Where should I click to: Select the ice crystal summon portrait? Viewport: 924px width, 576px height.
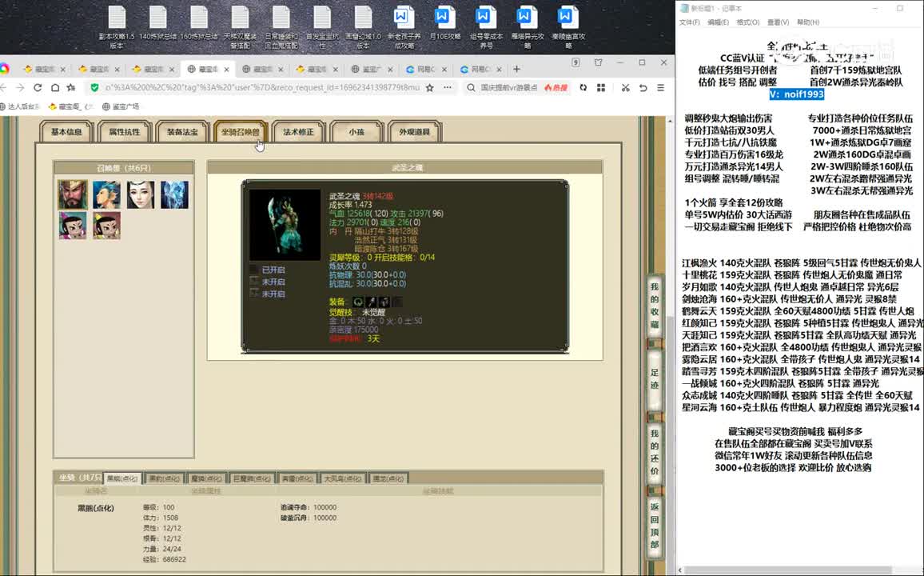[x=174, y=194]
